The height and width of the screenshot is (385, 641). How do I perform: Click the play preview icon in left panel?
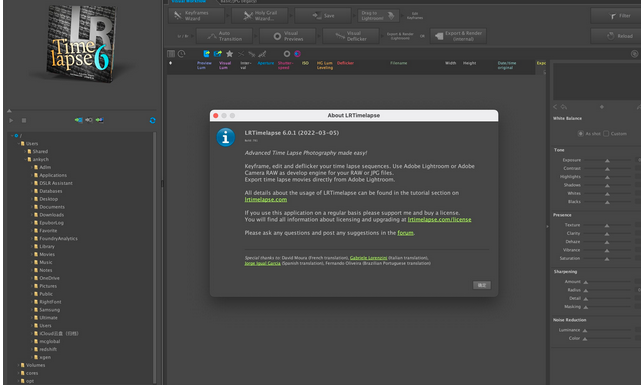tap(11, 120)
